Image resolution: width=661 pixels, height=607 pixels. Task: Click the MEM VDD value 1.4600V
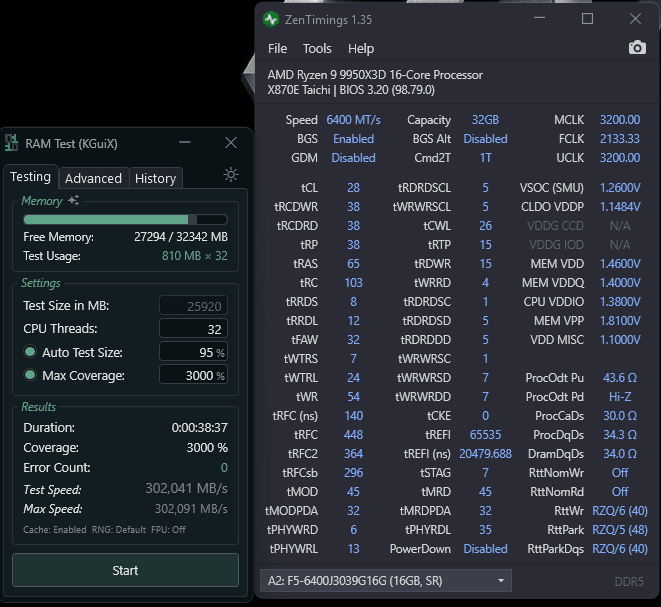(620, 264)
